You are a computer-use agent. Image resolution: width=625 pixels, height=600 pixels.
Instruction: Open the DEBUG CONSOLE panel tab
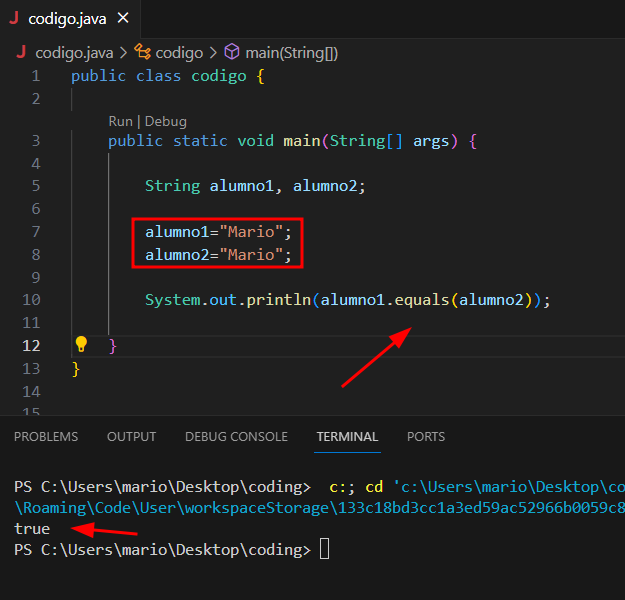click(236, 437)
